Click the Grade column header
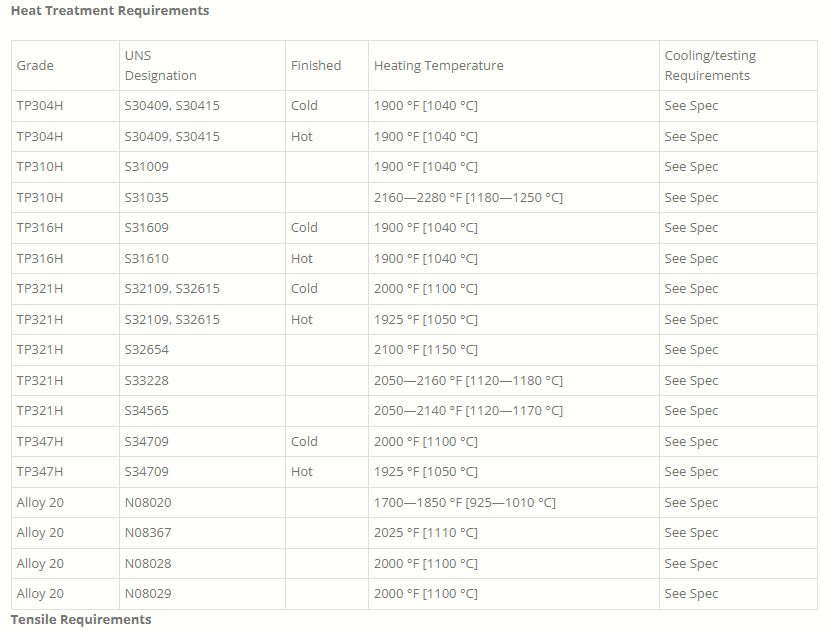 pyautogui.click(x=36, y=66)
